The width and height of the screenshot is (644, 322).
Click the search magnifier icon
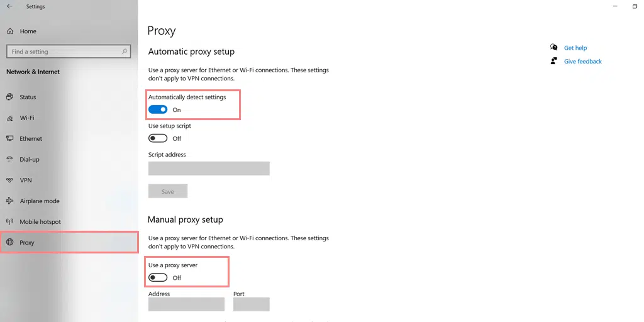pos(125,52)
